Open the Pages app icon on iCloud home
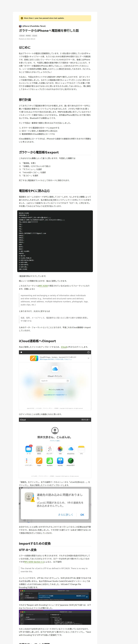 tap(39, 461)
